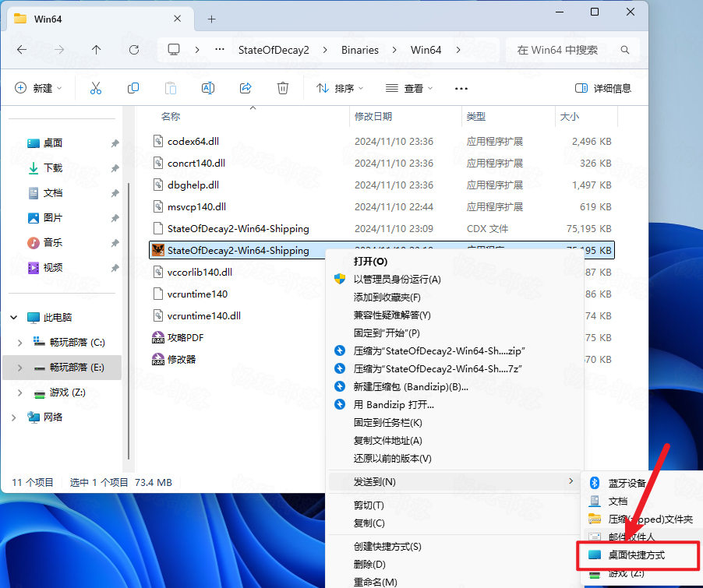
Task: Click the This PC monitor icon in address bar
Action: (174, 49)
